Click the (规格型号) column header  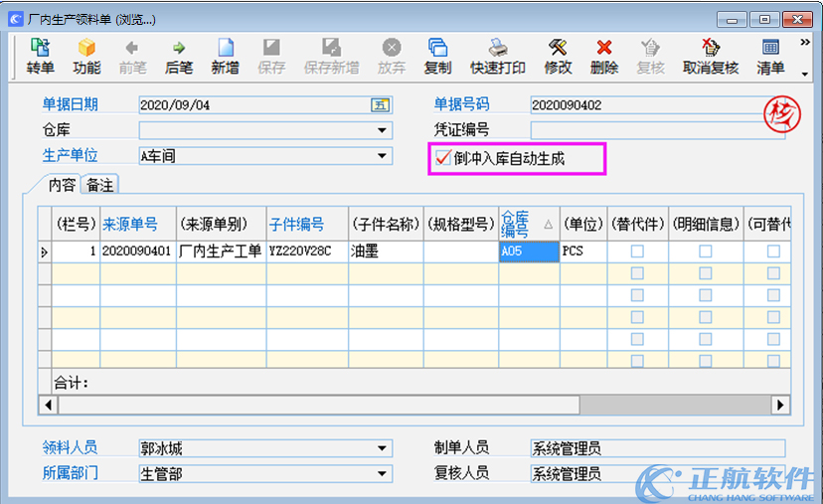pos(461,225)
